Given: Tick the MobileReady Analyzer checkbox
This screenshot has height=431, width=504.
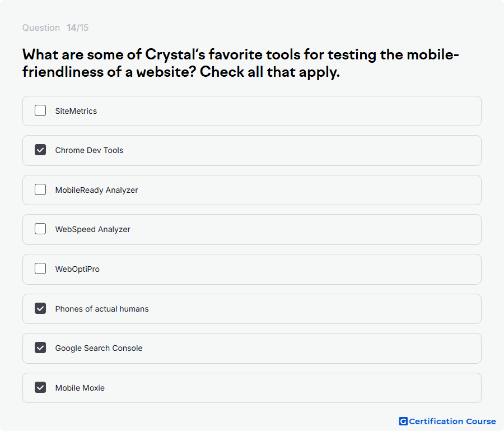Looking at the screenshot, I should coord(40,189).
